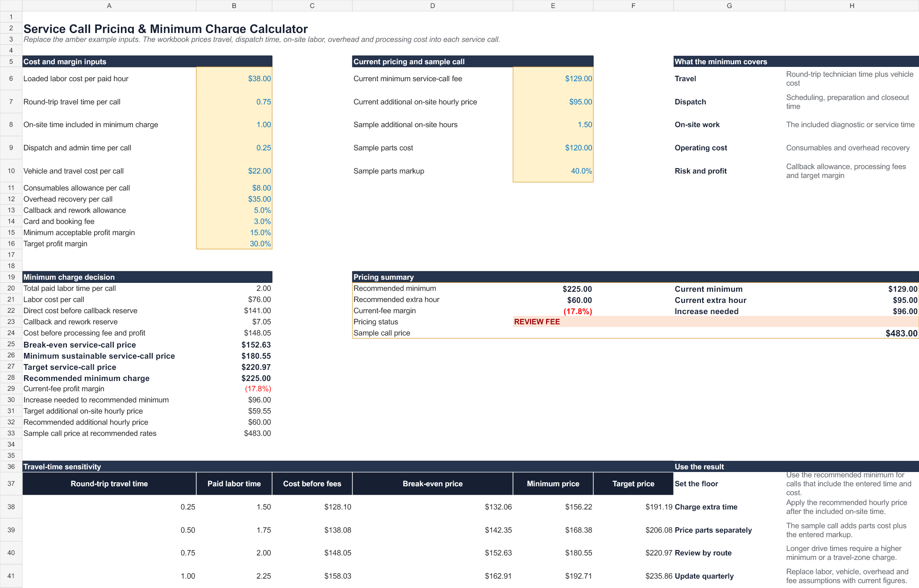Click the Labor cost per call $76.00 value
This screenshot has height=588, width=919.
tap(234, 299)
